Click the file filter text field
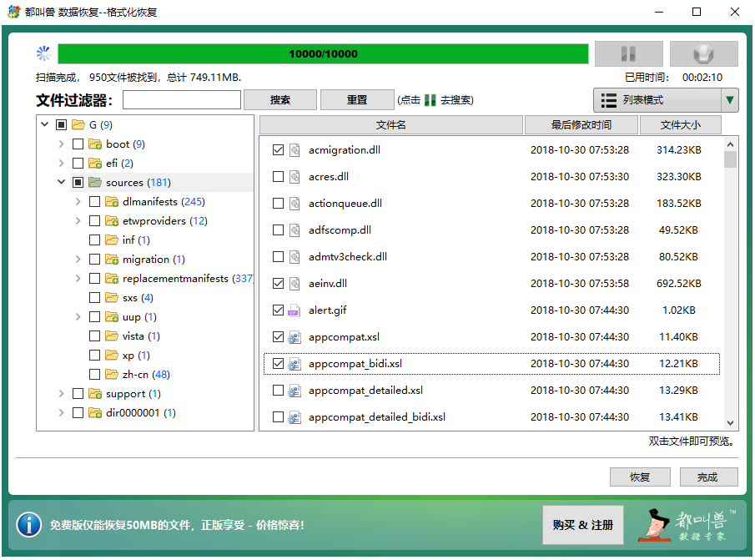 [181, 100]
